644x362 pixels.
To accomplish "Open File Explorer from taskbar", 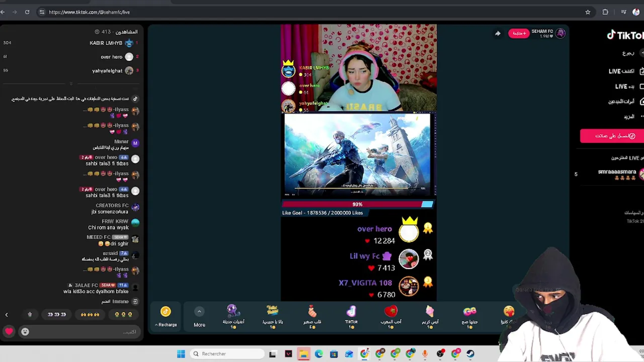I will [303, 353].
